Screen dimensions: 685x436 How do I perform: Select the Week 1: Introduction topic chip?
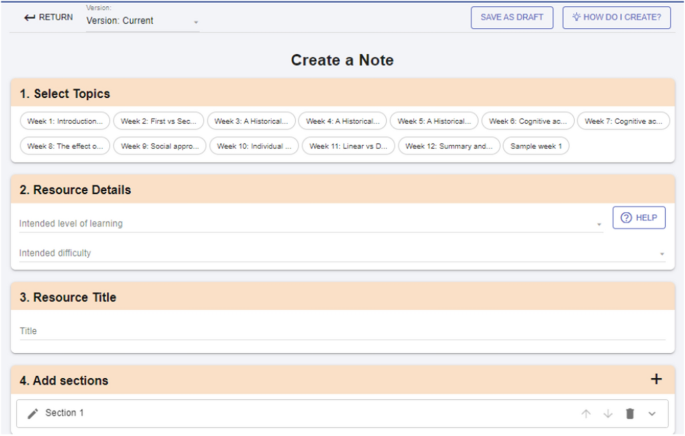(x=64, y=121)
